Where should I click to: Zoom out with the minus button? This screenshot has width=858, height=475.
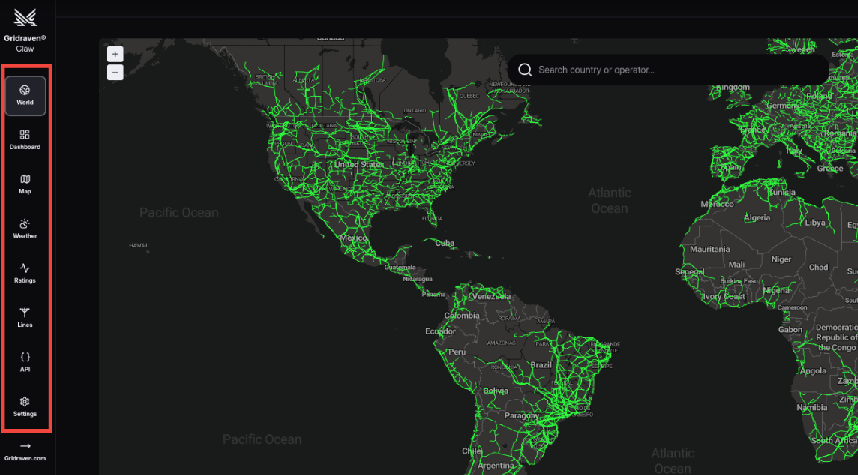coord(115,72)
